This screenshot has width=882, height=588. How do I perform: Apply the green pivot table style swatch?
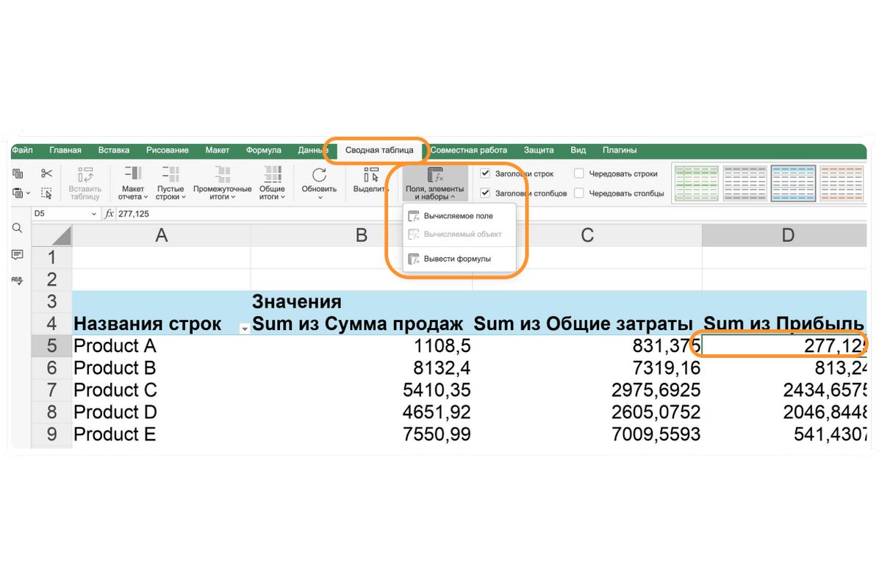[x=695, y=181]
